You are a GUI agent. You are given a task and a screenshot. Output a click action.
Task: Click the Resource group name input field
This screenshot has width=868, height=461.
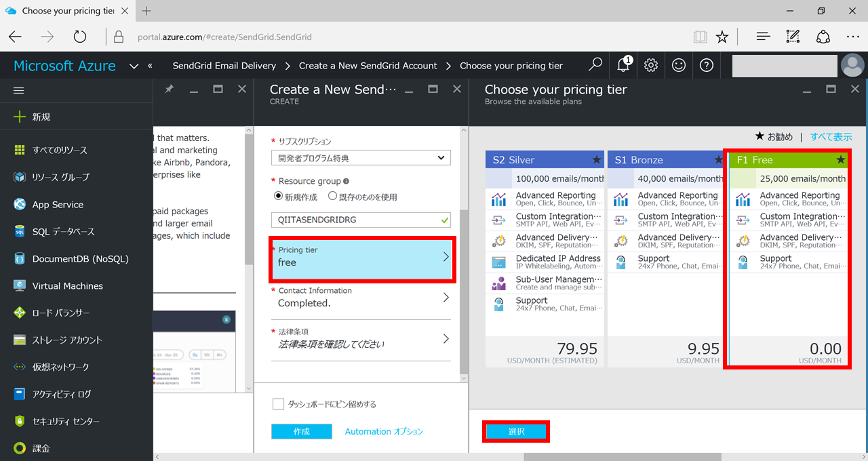pos(361,220)
